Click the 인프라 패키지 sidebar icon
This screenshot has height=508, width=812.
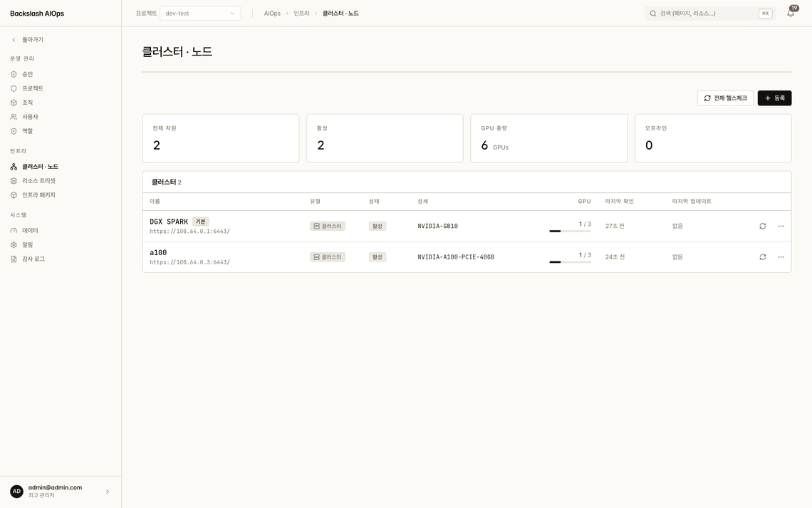pos(14,195)
